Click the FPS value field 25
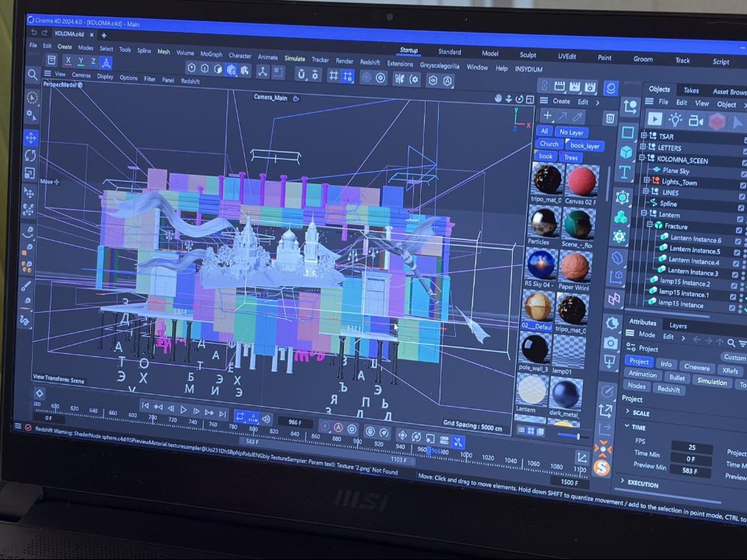The height and width of the screenshot is (560, 747). (x=692, y=447)
